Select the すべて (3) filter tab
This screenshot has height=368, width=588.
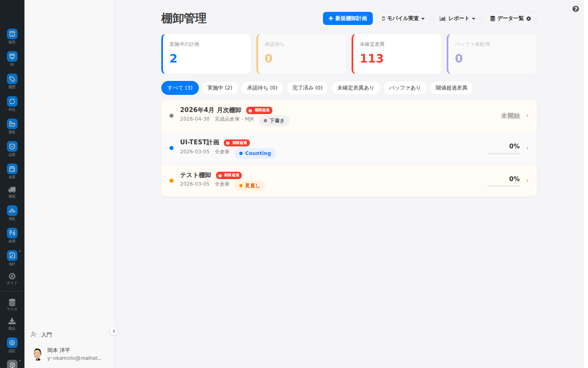pos(180,88)
